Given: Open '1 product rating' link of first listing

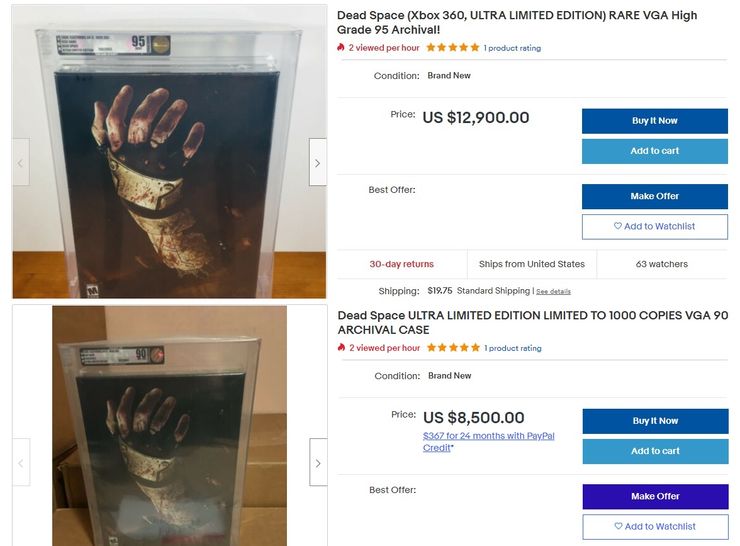Looking at the screenshot, I should 512,48.
